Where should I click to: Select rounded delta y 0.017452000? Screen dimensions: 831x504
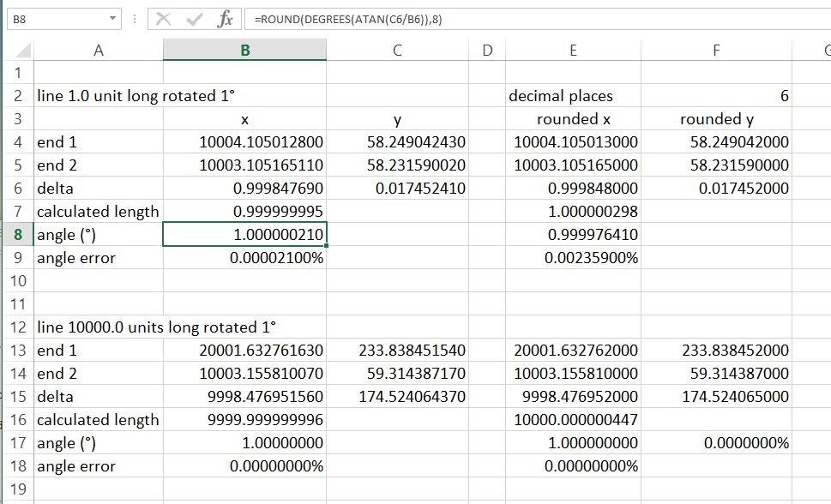tap(717, 188)
